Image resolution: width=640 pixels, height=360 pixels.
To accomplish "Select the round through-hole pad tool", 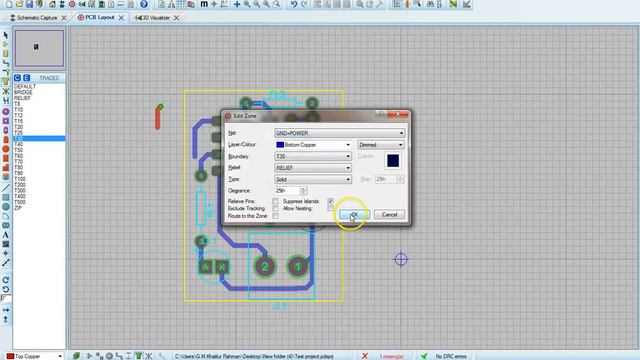I will tap(5, 111).
